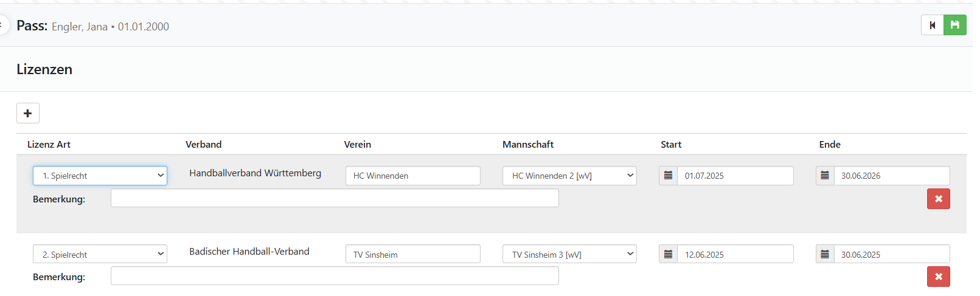Delete the TV Sinsheim license row

click(x=938, y=277)
